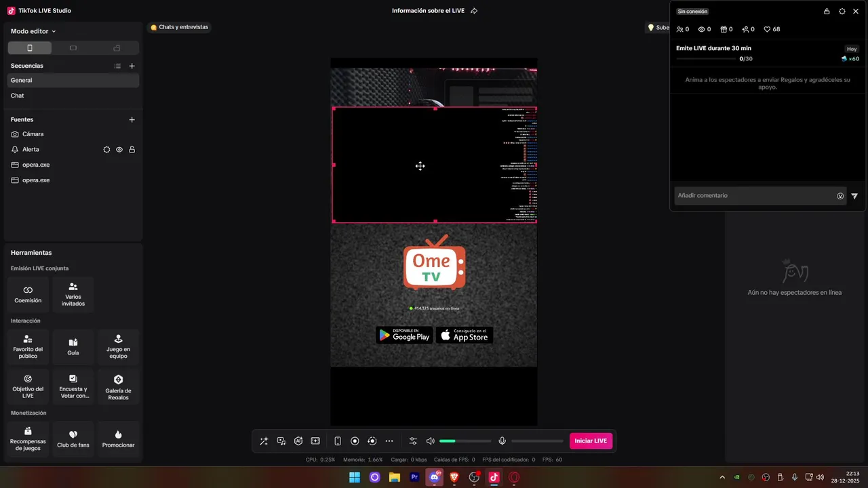
Task: Click the heart likes counter showing 68
Action: (772, 29)
